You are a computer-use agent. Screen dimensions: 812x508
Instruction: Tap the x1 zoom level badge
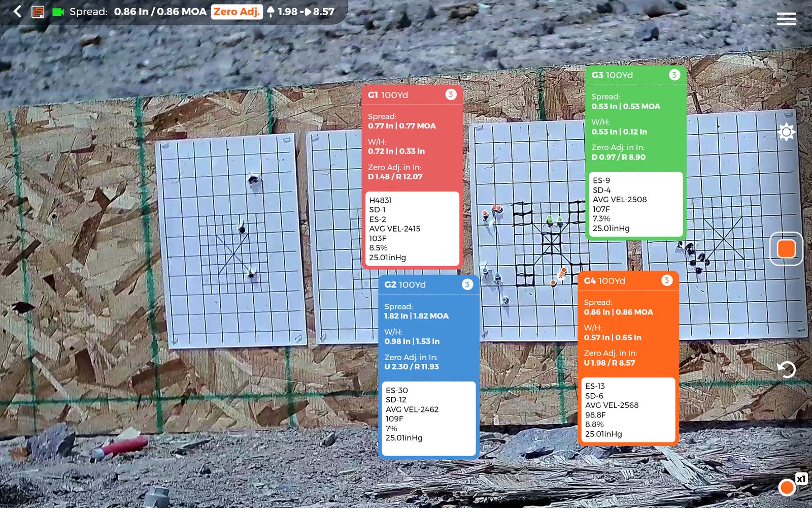[x=801, y=479]
